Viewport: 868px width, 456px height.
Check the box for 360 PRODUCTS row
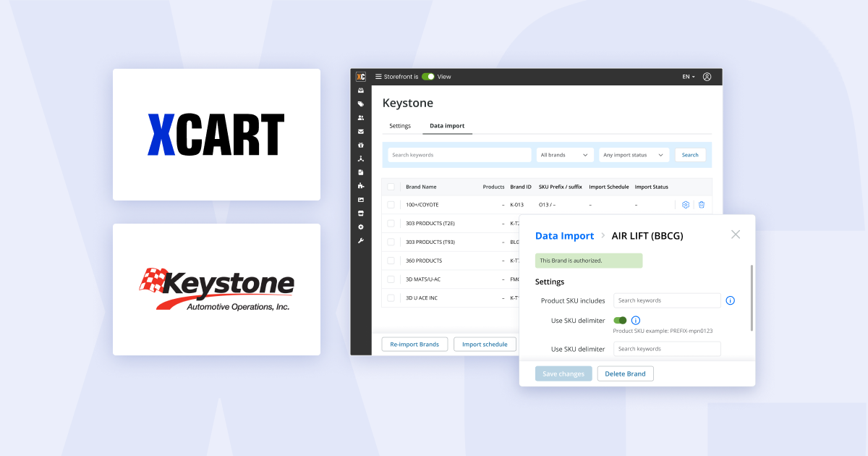pyautogui.click(x=391, y=261)
